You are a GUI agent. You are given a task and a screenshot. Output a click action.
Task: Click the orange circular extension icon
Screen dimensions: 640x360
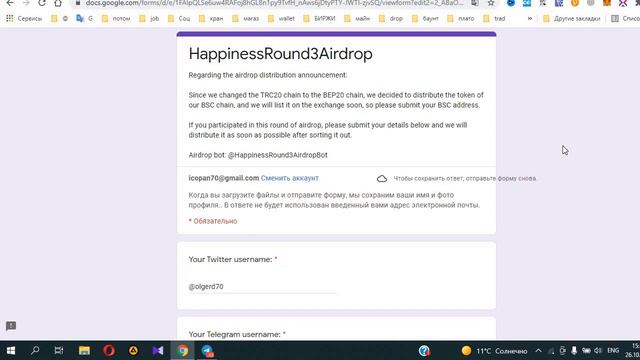[575, 3]
